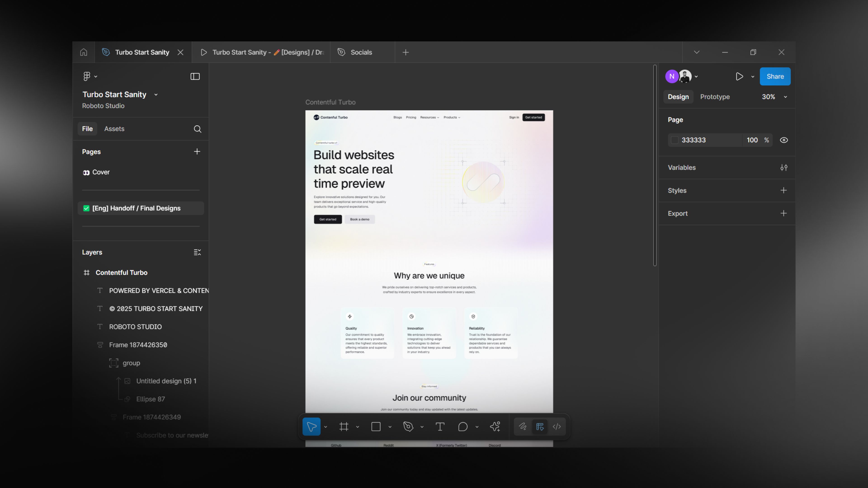Switch to Dev Mode toggle in toolbar
Image resolution: width=868 pixels, height=488 pixels.
557,427
